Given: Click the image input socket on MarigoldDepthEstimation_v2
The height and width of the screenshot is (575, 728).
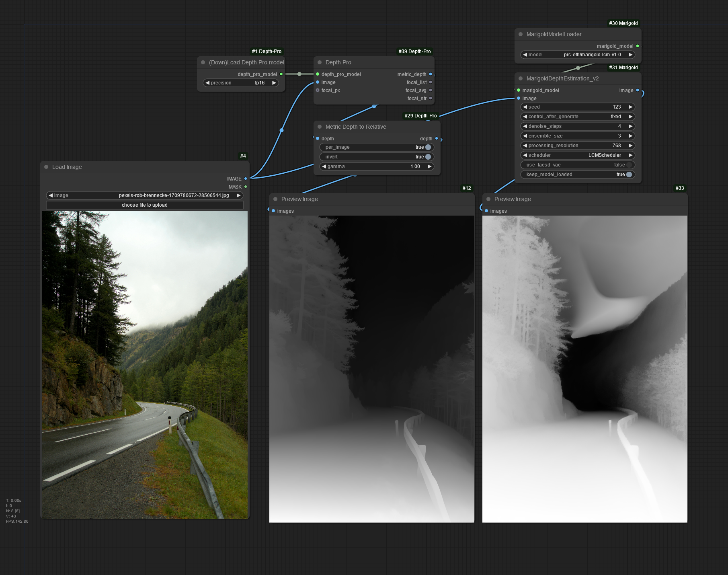Looking at the screenshot, I should click(519, 98).
